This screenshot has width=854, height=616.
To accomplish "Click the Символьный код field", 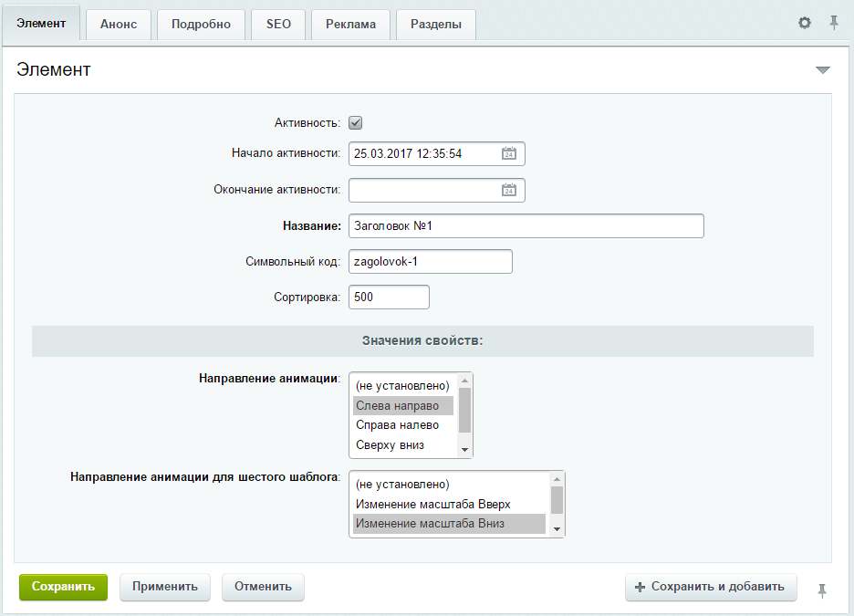I will (x=431, y=261).
